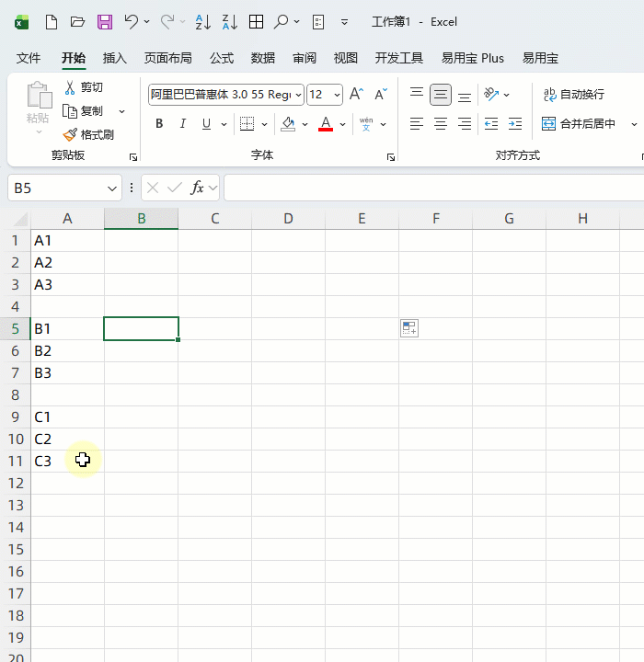
Task: Toggle Italic formatting
Action: pos(183,124)
